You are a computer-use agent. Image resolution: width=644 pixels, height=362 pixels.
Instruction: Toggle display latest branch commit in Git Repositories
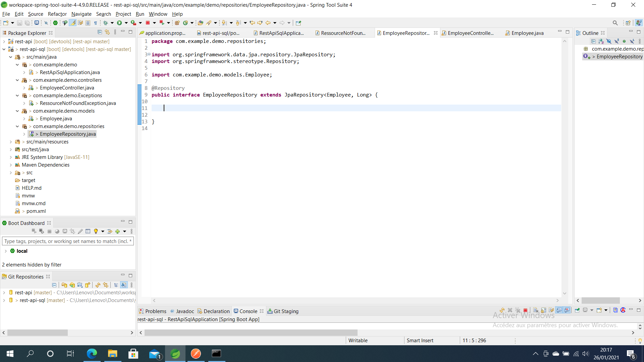coord(124,285)
